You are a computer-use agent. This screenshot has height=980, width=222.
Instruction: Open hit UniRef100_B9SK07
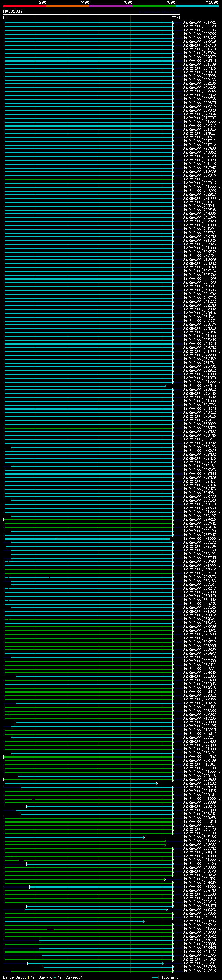coord(199,38)
